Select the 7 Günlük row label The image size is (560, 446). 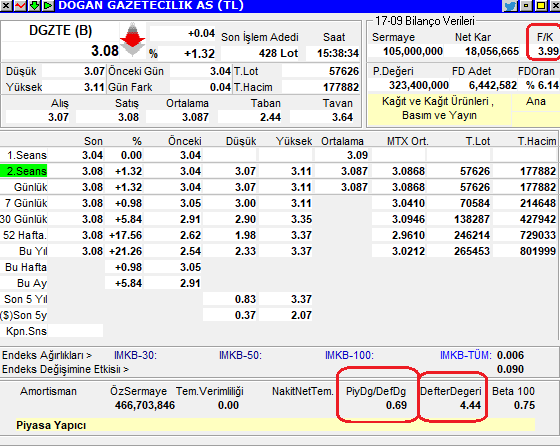tap(26, 203)
